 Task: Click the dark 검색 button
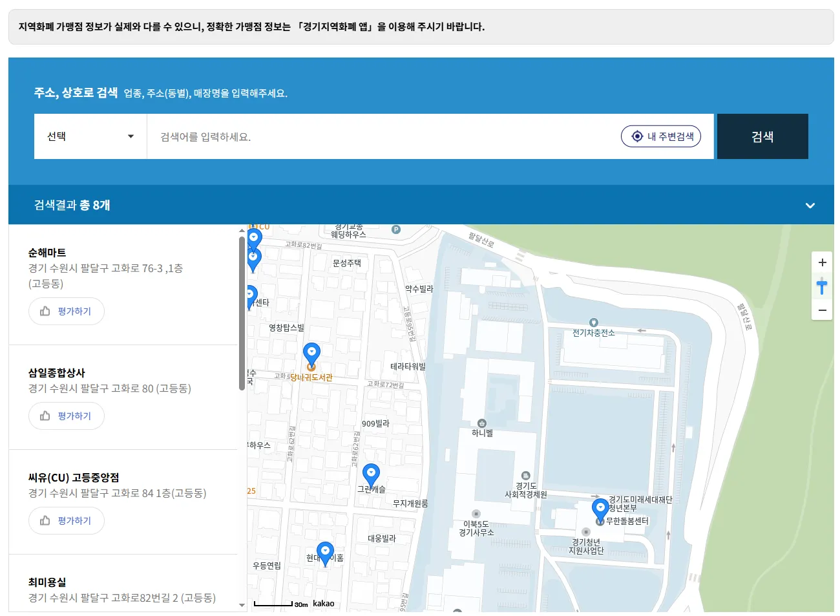point(762,136)
